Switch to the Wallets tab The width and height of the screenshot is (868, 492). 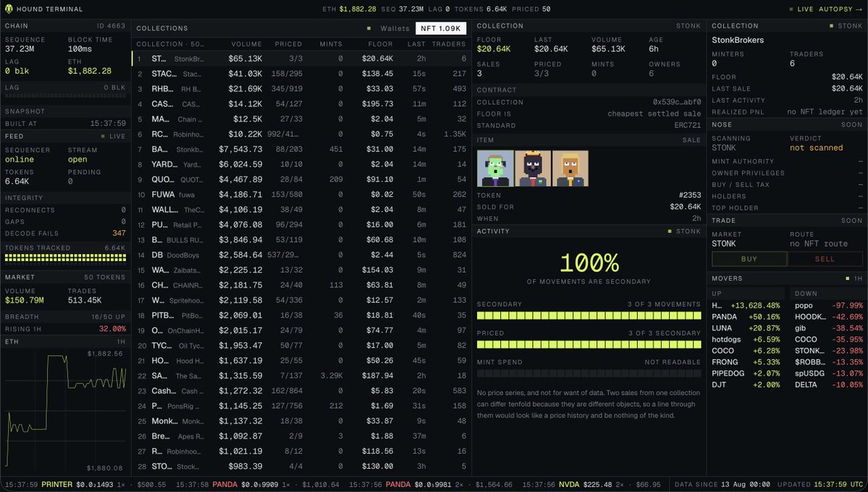click(x=395, y=28)
